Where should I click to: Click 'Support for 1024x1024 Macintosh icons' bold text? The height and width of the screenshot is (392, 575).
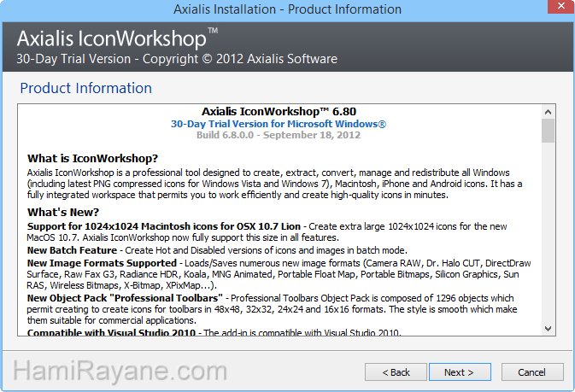[164, 226]
